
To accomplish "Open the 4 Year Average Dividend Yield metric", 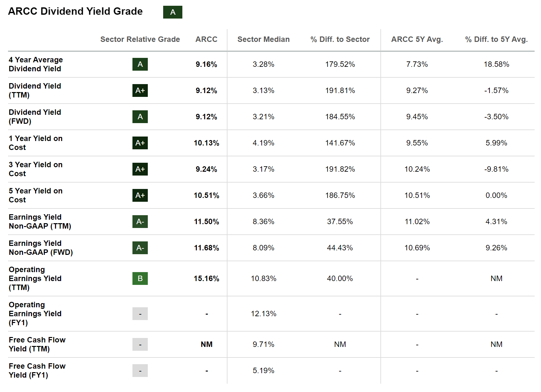I will click(36, 64).
